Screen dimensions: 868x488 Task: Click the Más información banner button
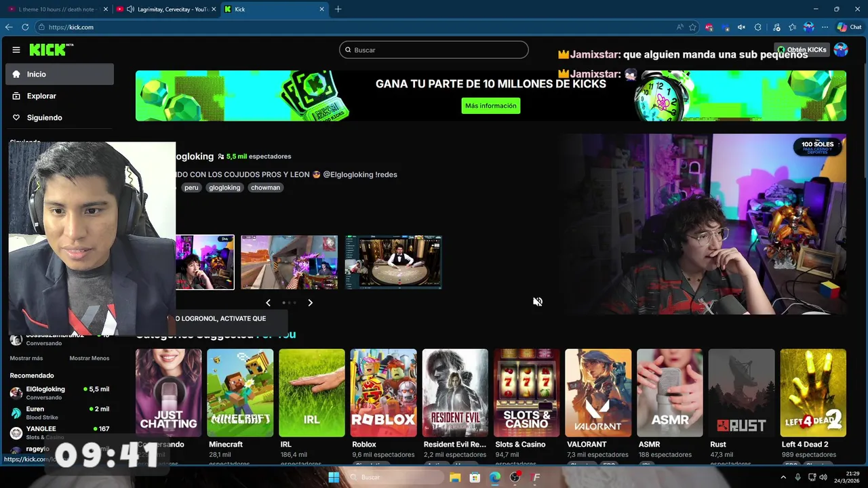[491, 106]
